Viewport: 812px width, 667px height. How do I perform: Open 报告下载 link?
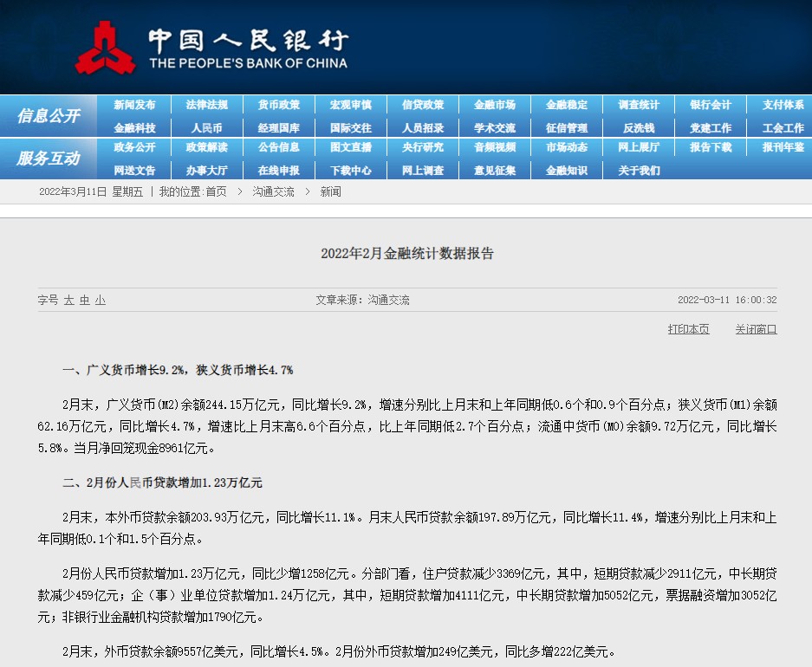point(711,147)
